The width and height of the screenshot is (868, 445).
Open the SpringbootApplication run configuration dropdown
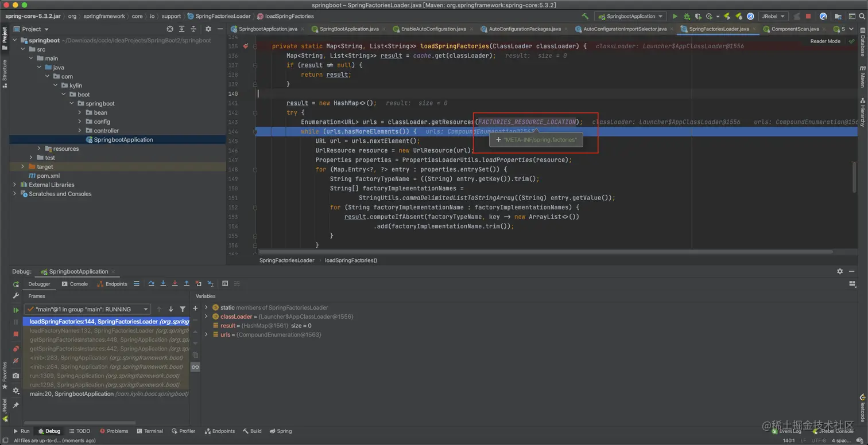tap(630, 17)
